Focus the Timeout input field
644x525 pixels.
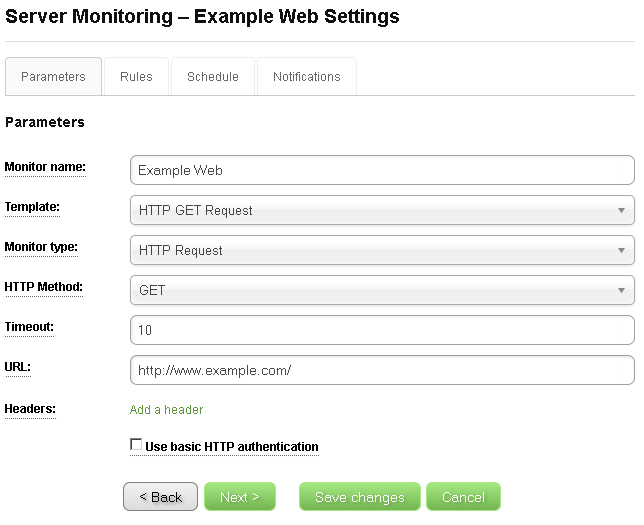(382, 330)
